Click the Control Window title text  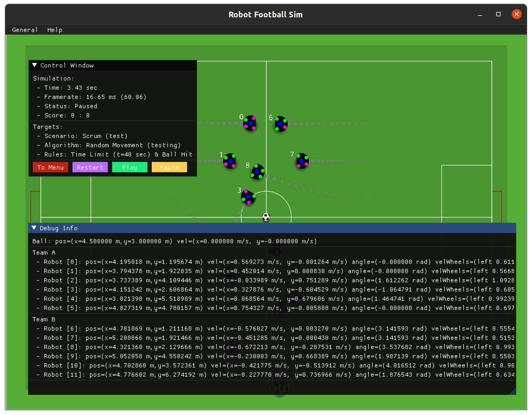[x=67, y=65]
